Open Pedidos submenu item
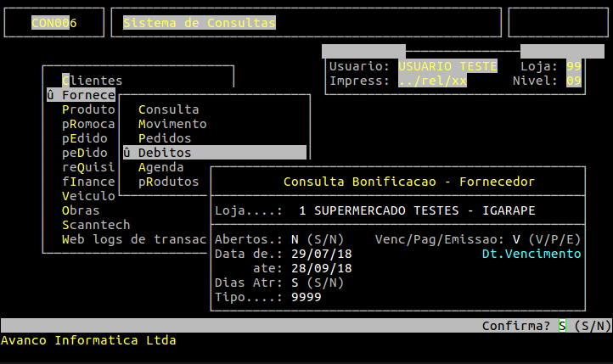613x364 pixels. [165, 138]
